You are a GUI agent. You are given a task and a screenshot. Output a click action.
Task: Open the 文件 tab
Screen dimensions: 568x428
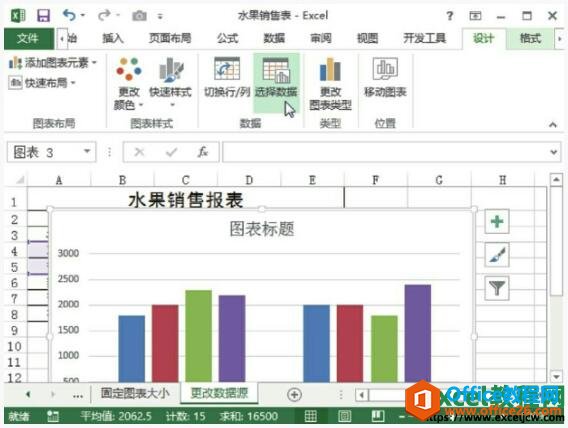pos(29,38)
